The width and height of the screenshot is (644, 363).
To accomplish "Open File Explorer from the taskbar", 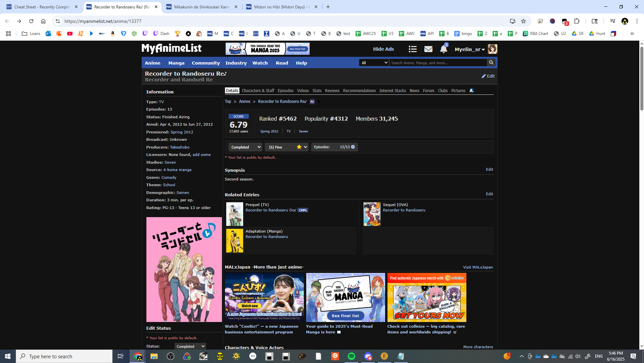I will (154, 356).
